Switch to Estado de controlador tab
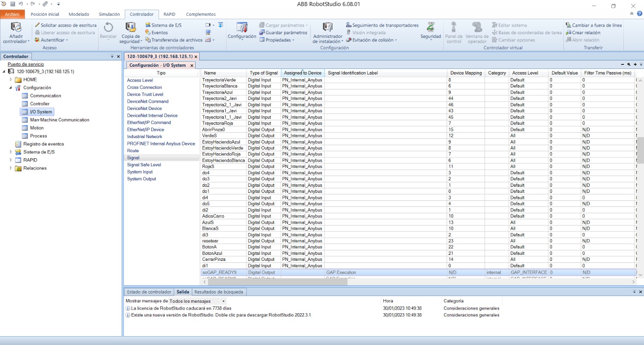644x345 pixels. tap(149, 292)
